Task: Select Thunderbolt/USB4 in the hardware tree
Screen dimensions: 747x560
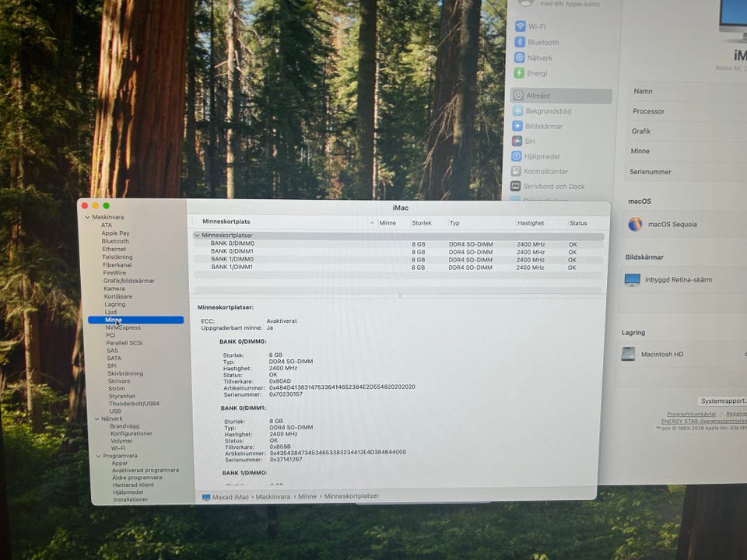Action: click(x=135, y=404)
